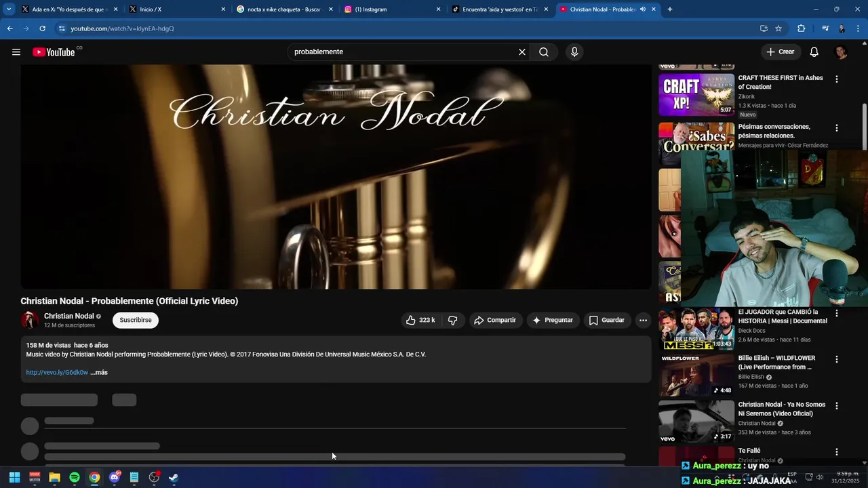Close the Christian Nodal tab
Screen dimensions: 868x488
coord(654,9)
